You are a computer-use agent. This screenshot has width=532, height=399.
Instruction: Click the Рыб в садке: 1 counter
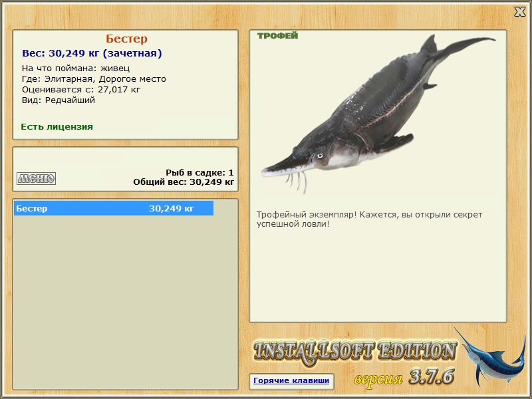point(199,173)
